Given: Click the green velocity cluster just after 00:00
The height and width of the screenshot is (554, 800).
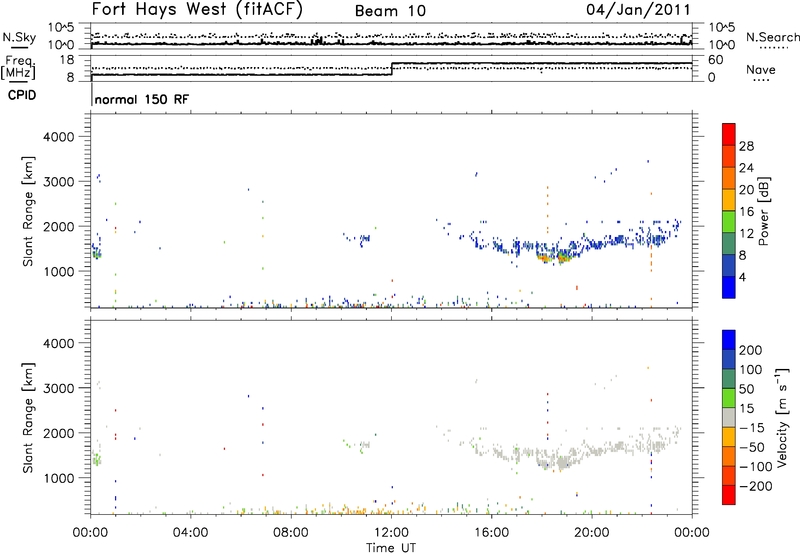Looking at the screenshot, I should tap(97, 460).
